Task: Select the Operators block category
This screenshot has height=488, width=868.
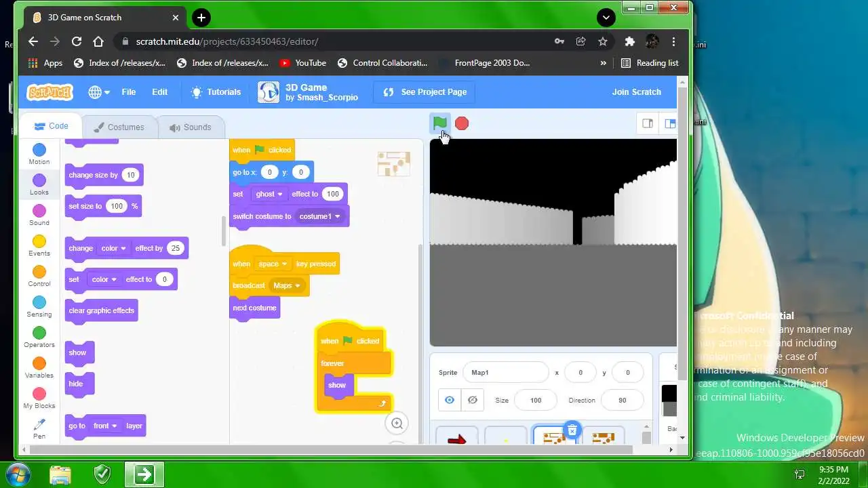Action: (39, 338)
